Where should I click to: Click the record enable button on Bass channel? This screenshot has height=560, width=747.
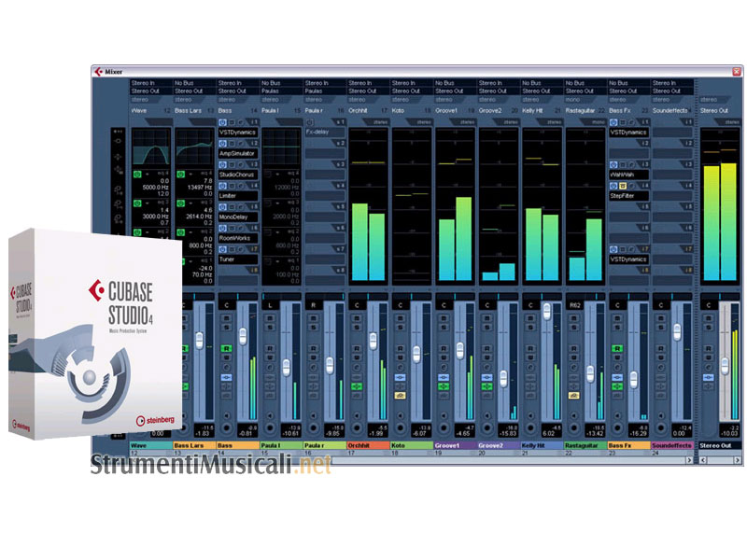[225, 346]
